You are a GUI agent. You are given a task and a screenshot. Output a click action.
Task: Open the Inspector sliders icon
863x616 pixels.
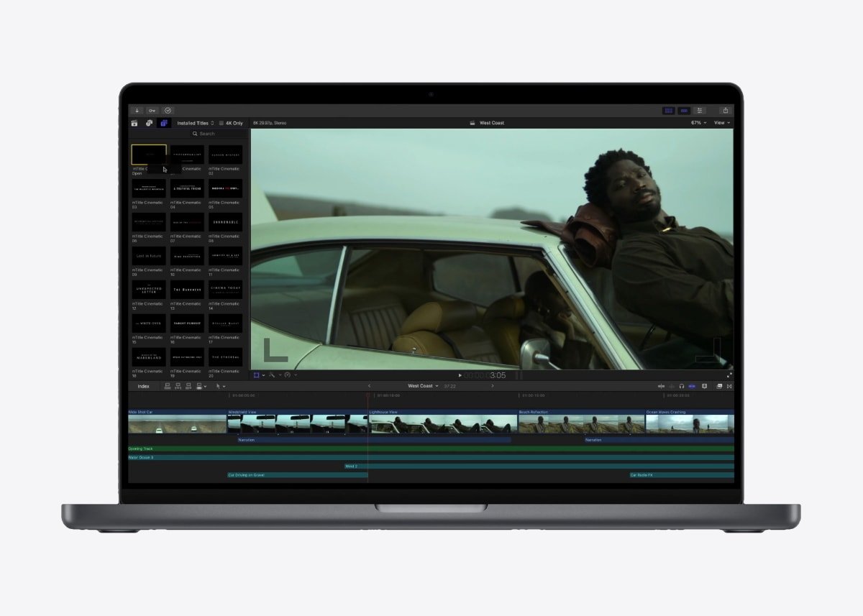700,111
